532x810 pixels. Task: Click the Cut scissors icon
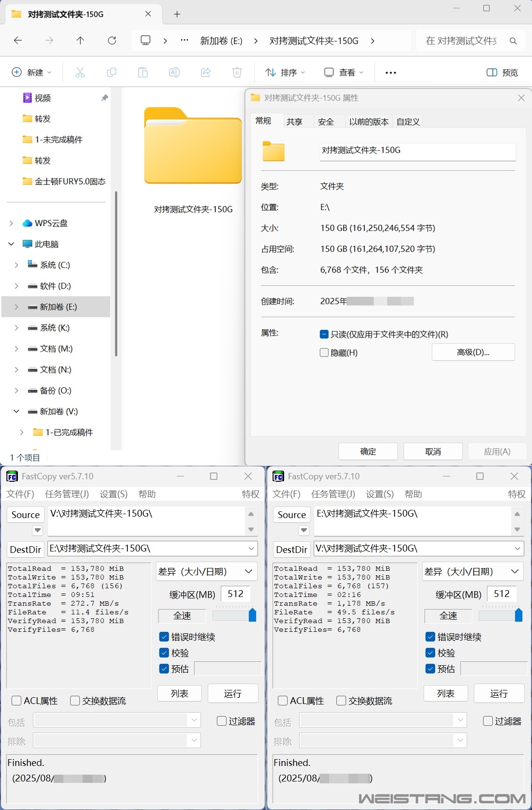coord(80,73)
